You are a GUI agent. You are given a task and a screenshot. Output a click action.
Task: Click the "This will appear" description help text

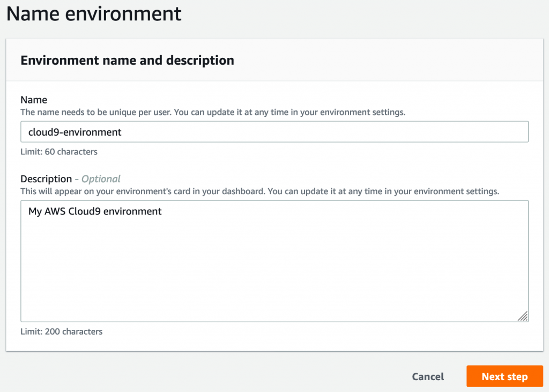pyautogui.click(x=54, y=191)
